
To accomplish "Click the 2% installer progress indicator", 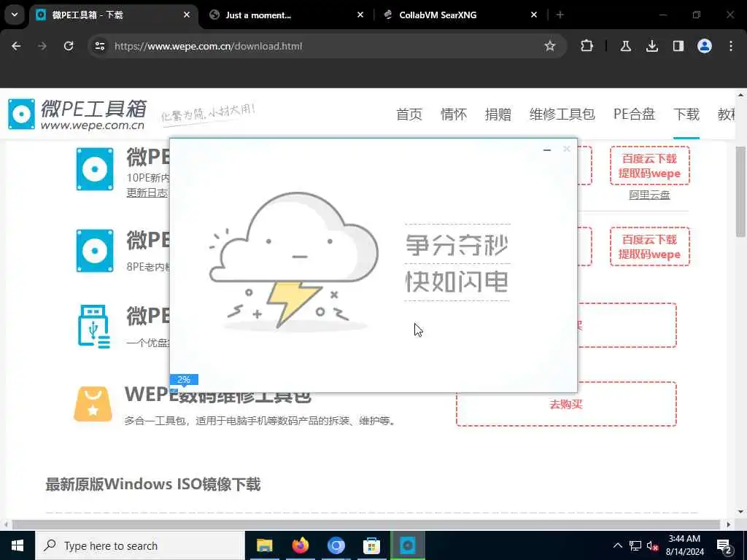I will (184, 379).
